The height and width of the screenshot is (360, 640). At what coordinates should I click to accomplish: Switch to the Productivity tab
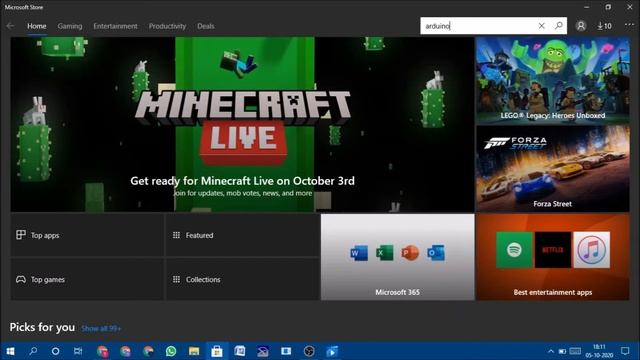click(167, 26)
